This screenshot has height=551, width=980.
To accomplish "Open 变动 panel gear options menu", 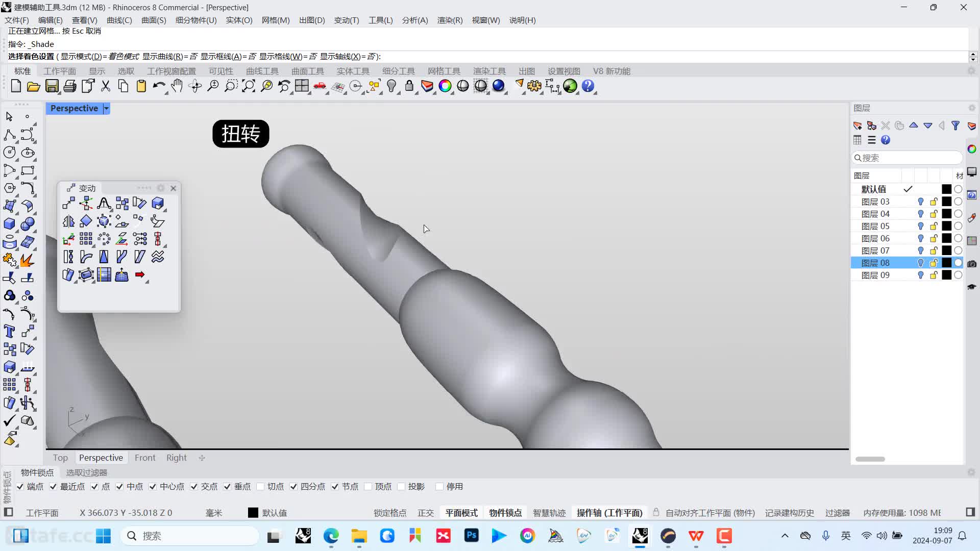I will click(161, 188).
